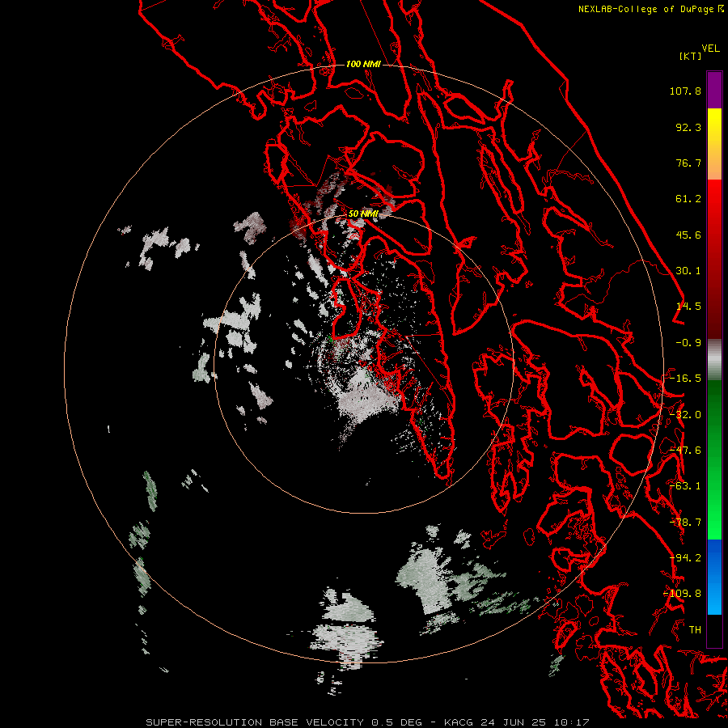Click the 45.6 scale value
The image size is (728, 728).
[688, 235]
